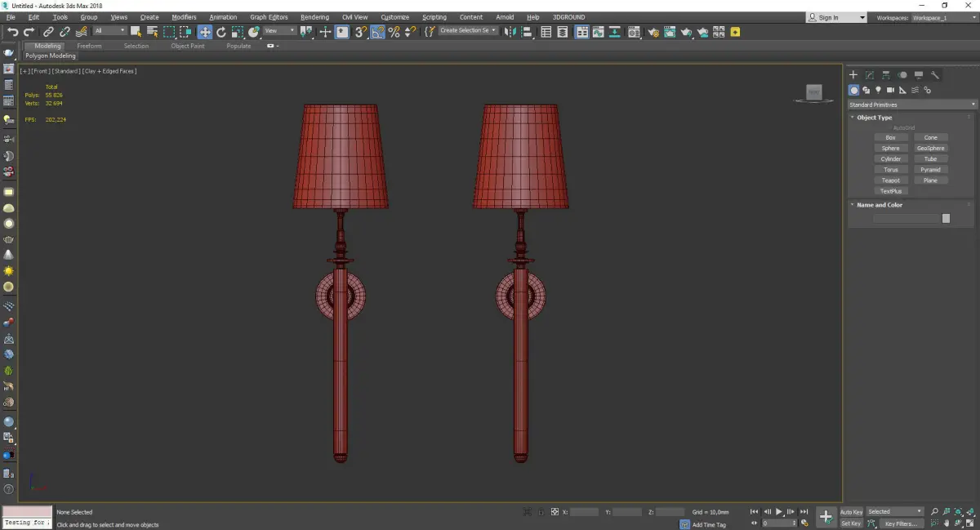Click the yellow 3DGROUND toolbar icon
980x530 pixels.
point(735,32)
